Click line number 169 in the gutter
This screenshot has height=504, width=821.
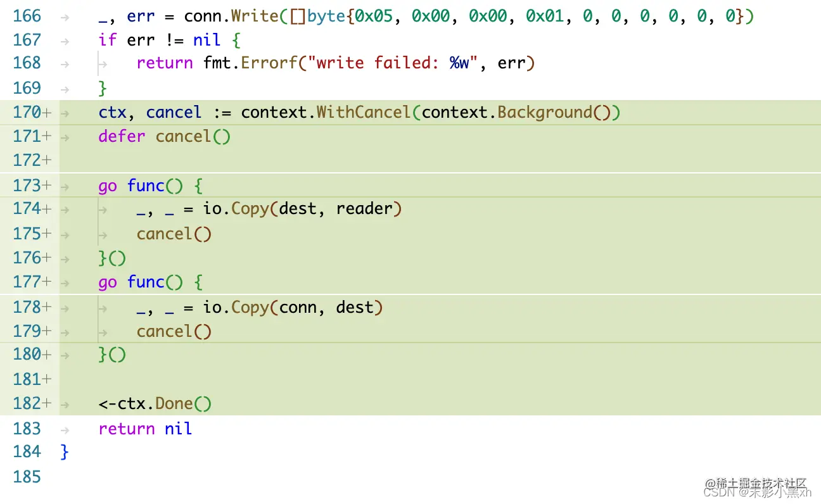27,88
